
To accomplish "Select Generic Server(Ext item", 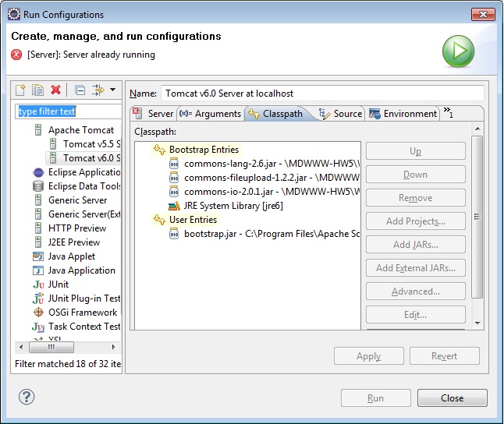I will tap(84, 214).
